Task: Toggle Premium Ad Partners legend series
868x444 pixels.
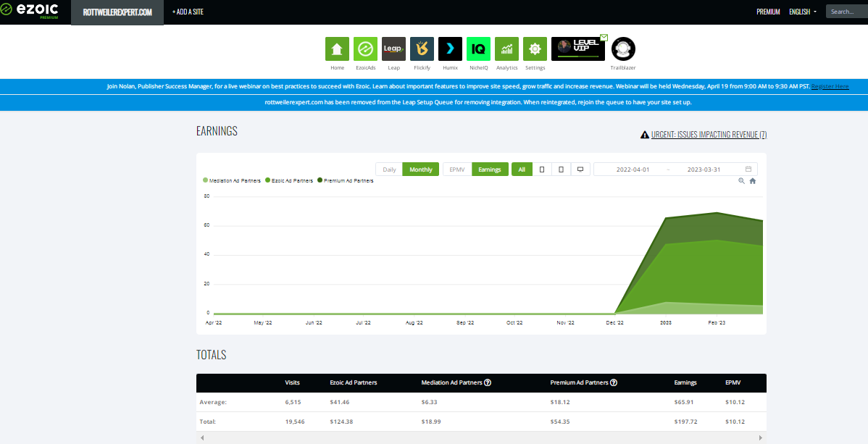Action: coord(346,180)
